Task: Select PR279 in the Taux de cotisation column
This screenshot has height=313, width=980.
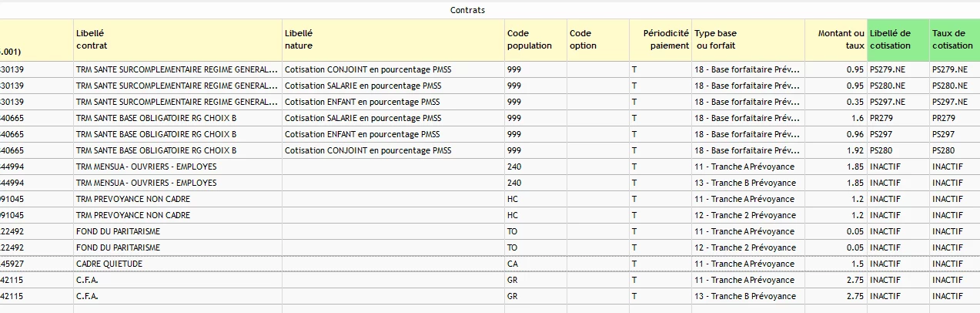Action: (x=944, y=118)
